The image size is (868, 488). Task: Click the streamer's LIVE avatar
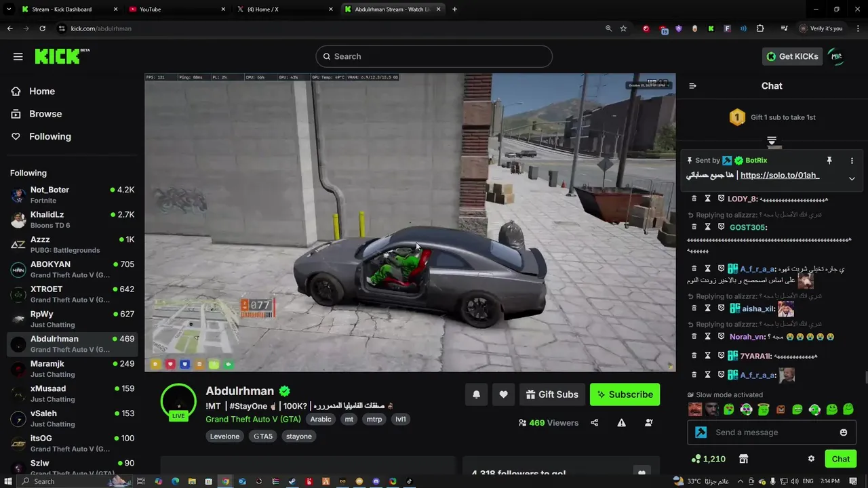[x=178, y=402]
